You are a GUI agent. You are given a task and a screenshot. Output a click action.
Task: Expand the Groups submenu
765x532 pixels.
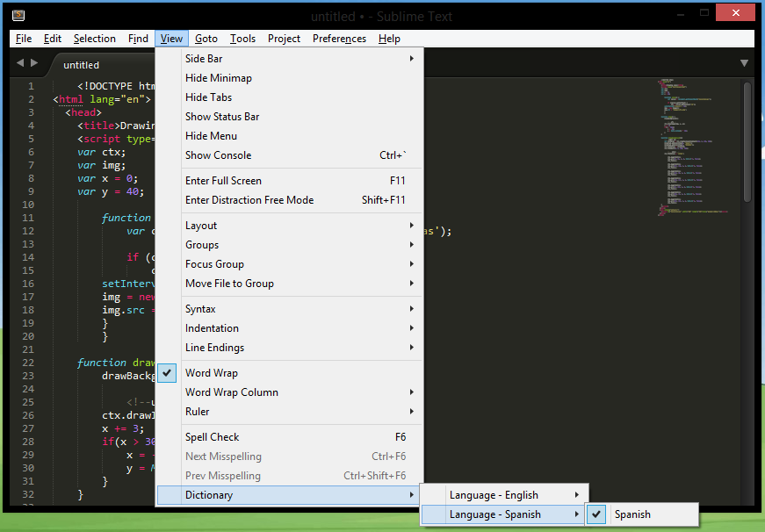(x=290, y=245)
